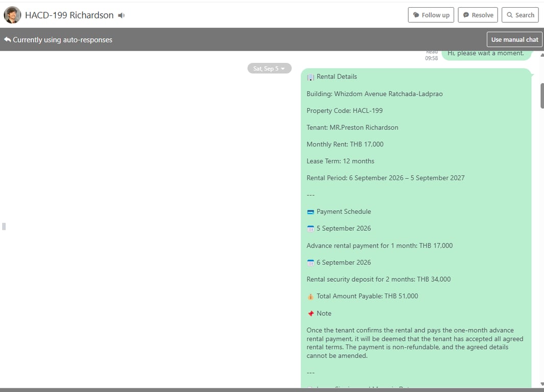
Task: Click the credit card icon beside Payment Schedule
Action: click(x=311, y=212)
